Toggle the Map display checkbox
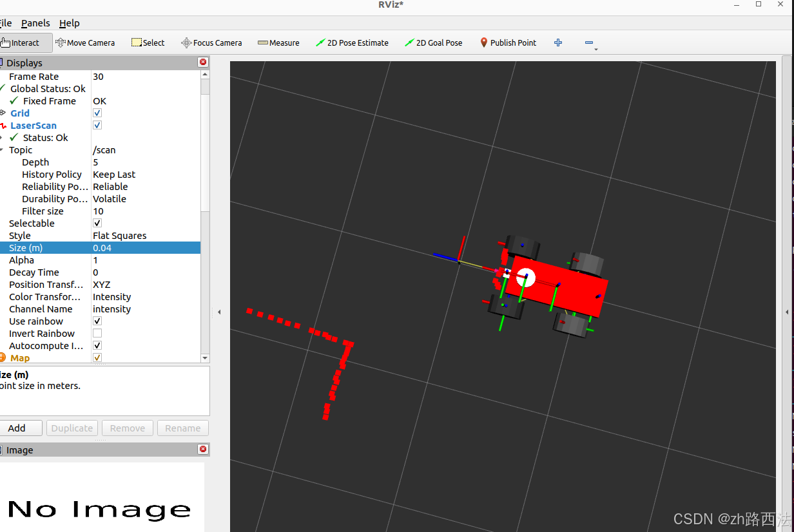 click(x=97, y=358)
